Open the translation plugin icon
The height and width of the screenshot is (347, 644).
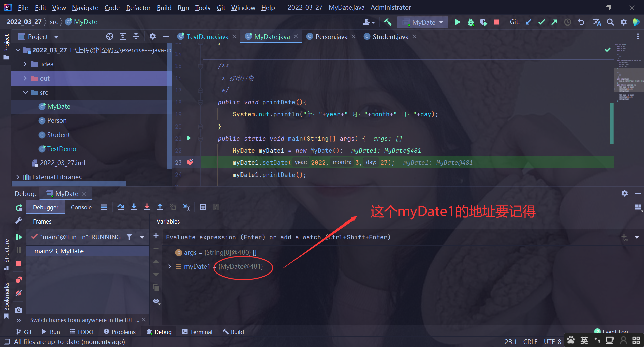pos(597,22)
